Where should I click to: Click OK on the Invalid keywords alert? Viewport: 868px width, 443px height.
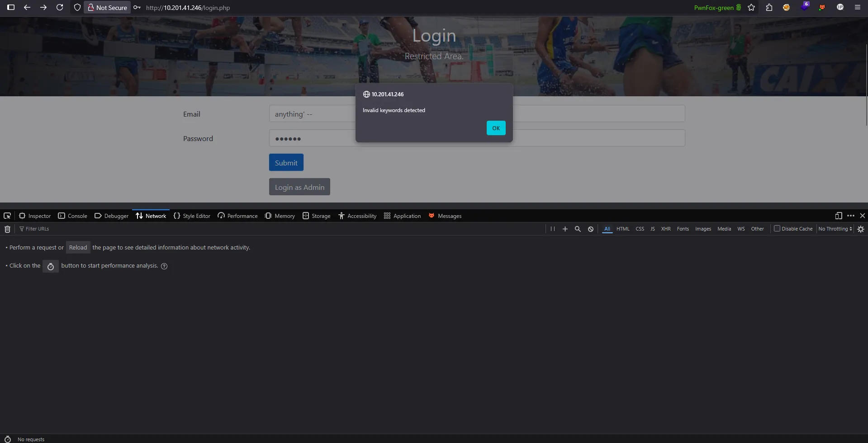point(496,128)
